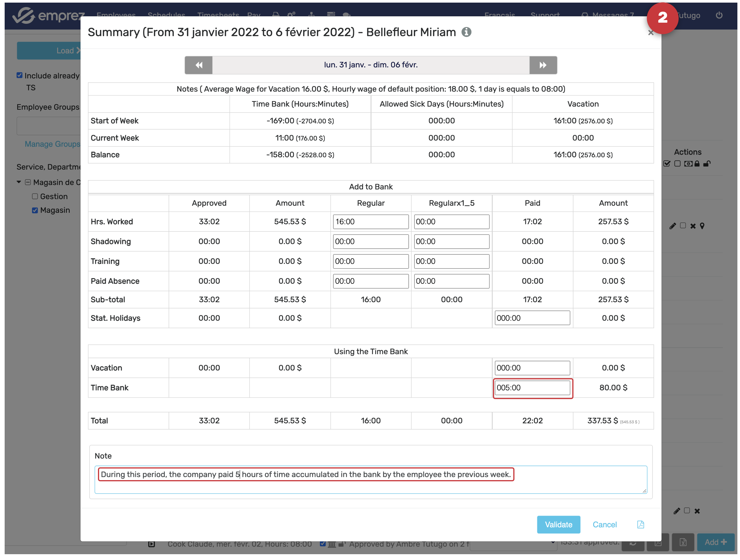
Task: Uncheck the Magasin department checkbox
Action: (x=35, y=210)
